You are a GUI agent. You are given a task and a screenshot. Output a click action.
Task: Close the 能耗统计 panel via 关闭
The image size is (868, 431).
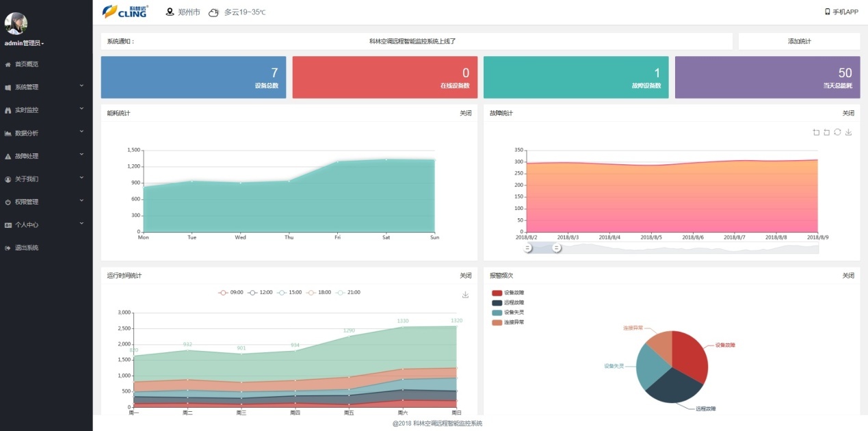click(465, 113)
